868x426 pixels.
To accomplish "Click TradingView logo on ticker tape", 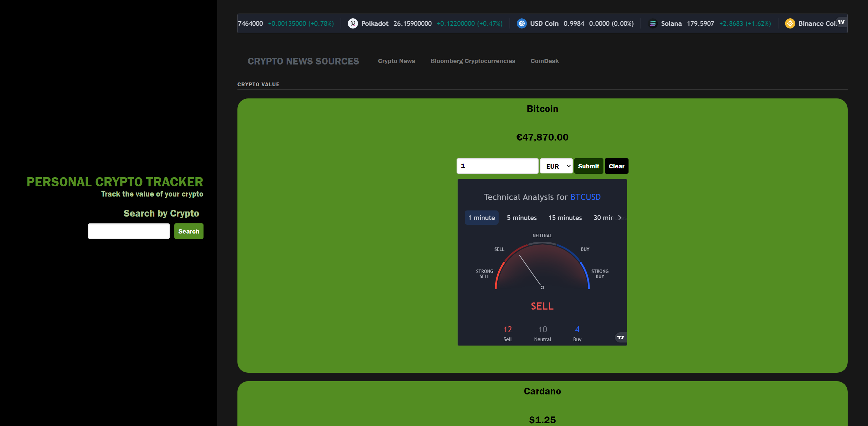I will point(841,22).
